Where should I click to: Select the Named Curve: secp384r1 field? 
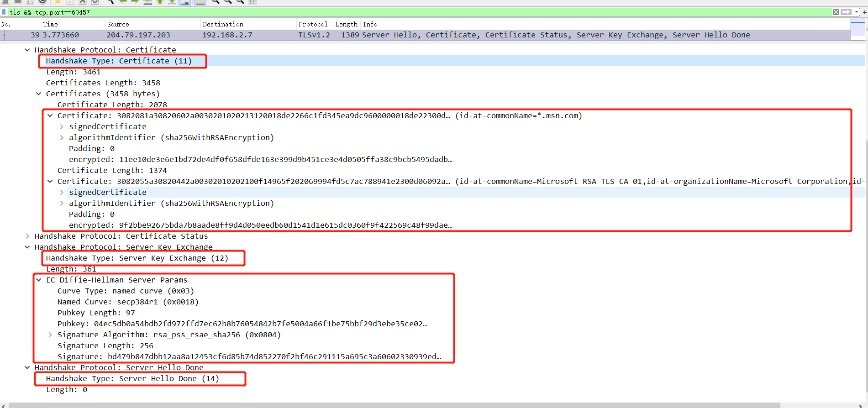128,302
